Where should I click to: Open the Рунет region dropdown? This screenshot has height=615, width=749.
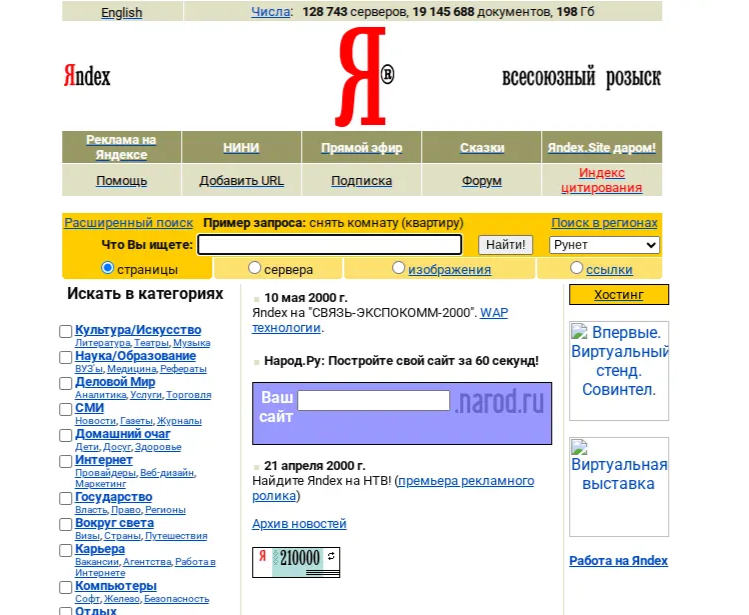coord(604,245)
